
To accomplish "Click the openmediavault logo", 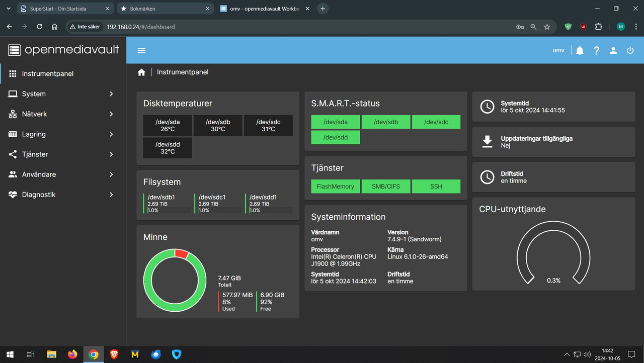I will point(63,49).
